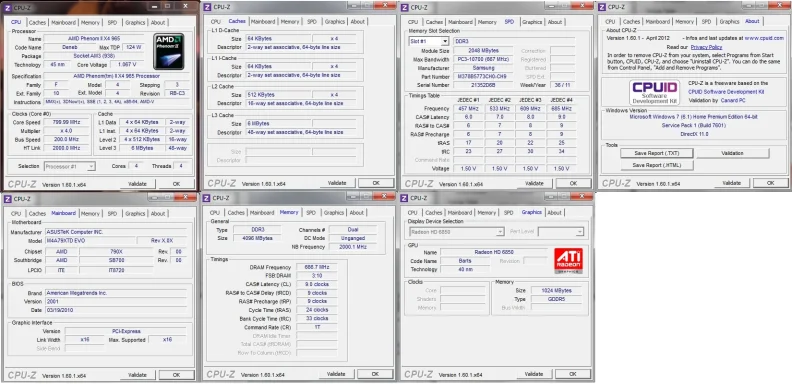Click the '4096 MBytes' memory size value
Viewport: 792px width, 384px height.
click(x=258, y=238)
